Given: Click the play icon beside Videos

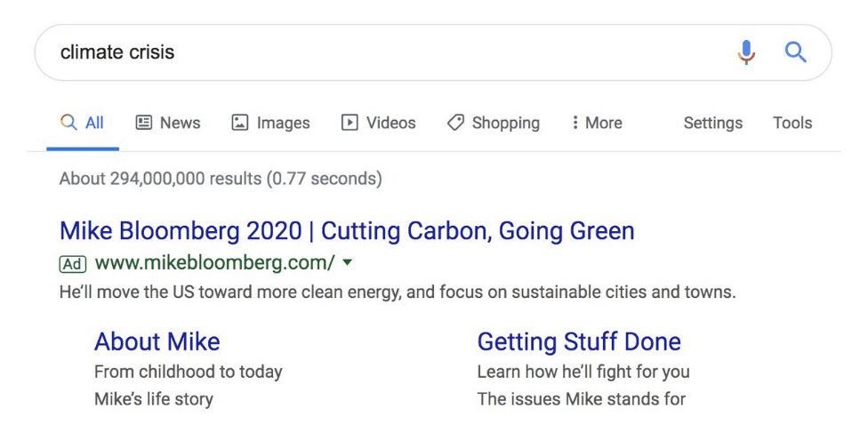Looking at the screenshot, I should coord(350,123).
